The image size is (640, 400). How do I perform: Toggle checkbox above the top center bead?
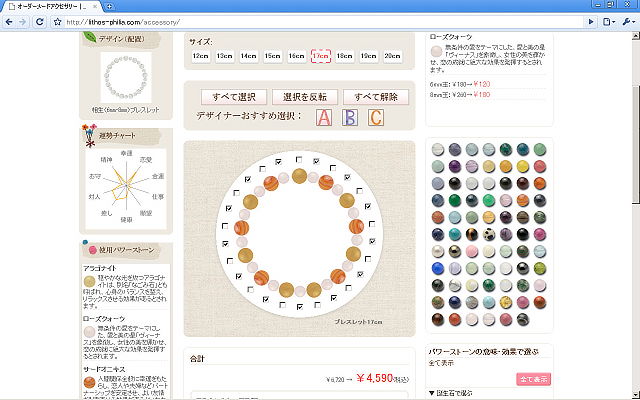298,158
